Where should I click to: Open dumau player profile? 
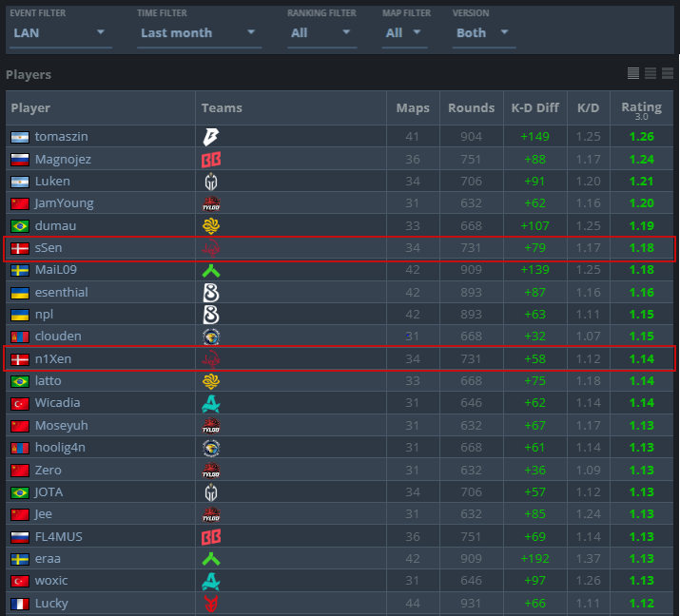pos(55,226)
